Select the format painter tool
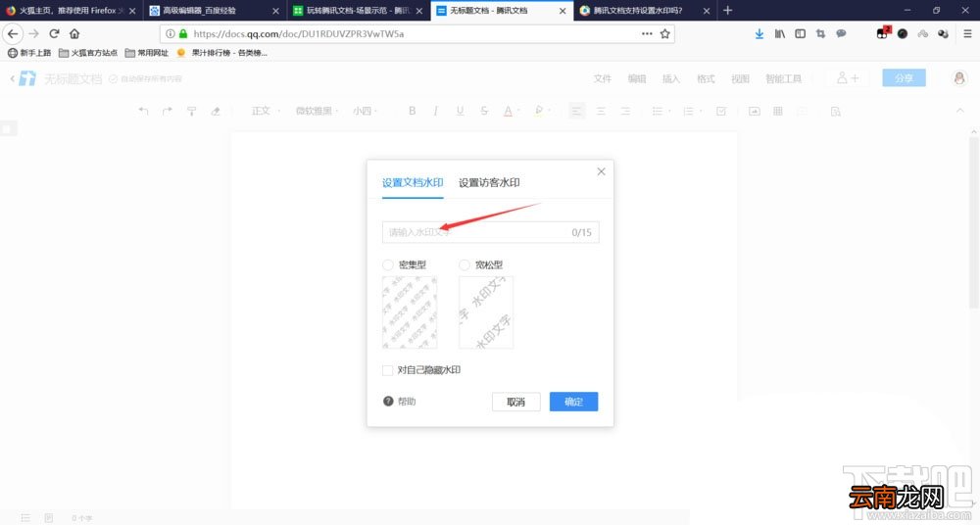Viewport: 980px width, 525px height. [x=191, y=112]
